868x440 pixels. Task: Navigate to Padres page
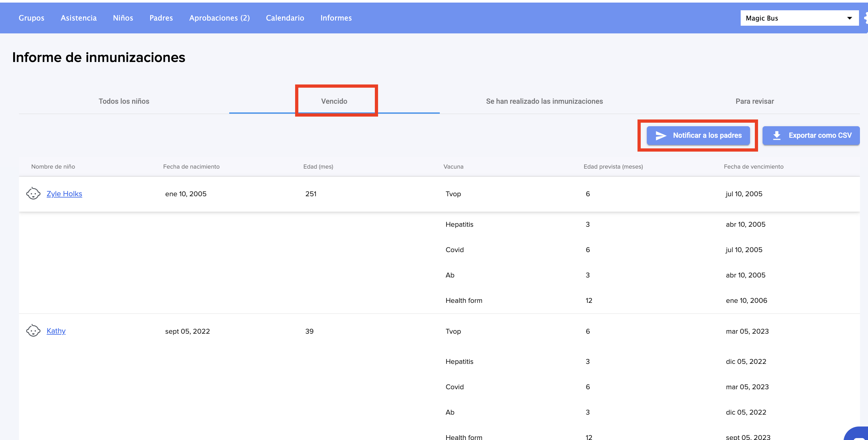pos(161,18)
